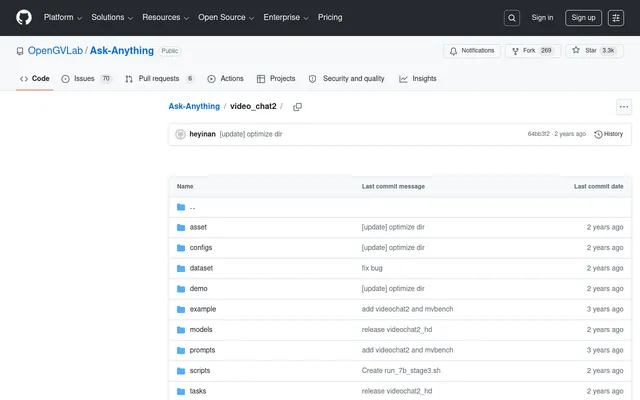Open the OpenGVLab owner link
The width and height of the screenshot is (640, 400).
coord(55,51)
